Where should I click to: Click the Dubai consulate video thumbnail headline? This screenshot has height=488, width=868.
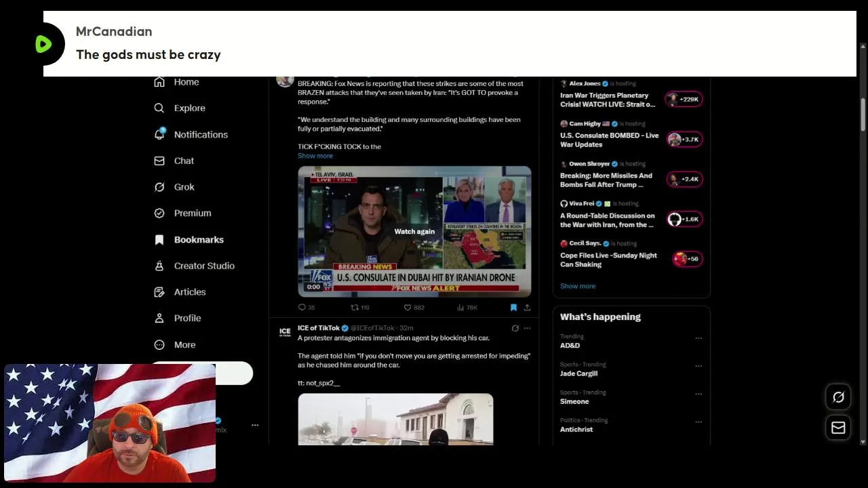pyautogui.click(x=426, y=278)
